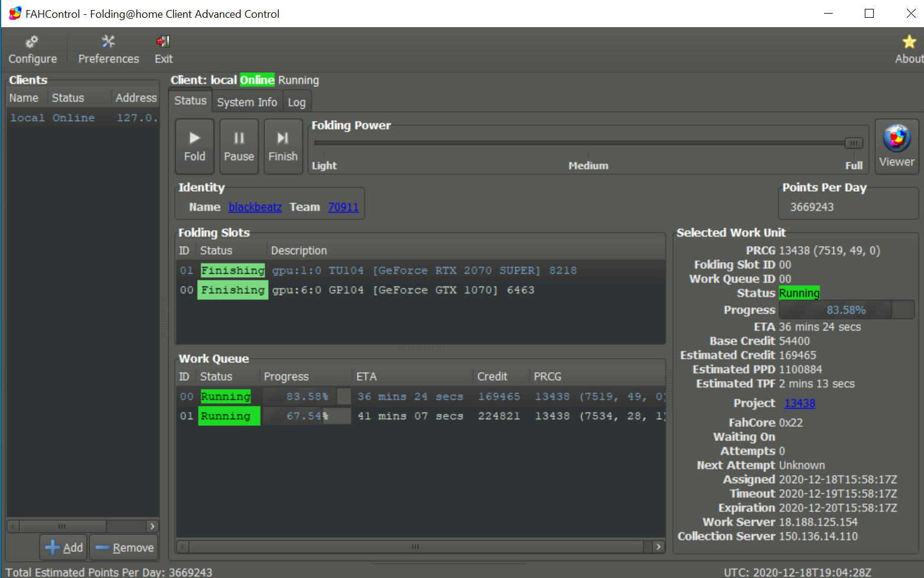The image size is (924, 578).
Task: Click right arrow of Work Queue scrollbar
Action: click(658, 547)
